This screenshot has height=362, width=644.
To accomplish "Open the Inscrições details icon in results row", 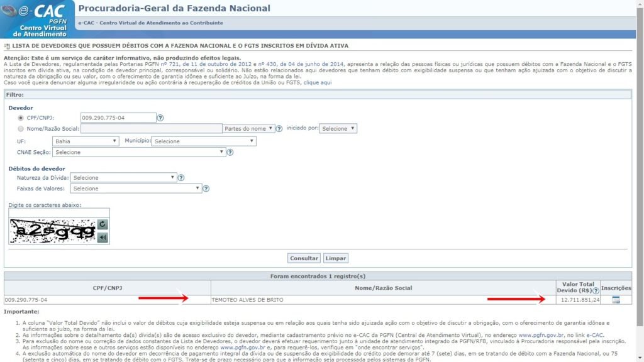I will (x=616, y=300).
